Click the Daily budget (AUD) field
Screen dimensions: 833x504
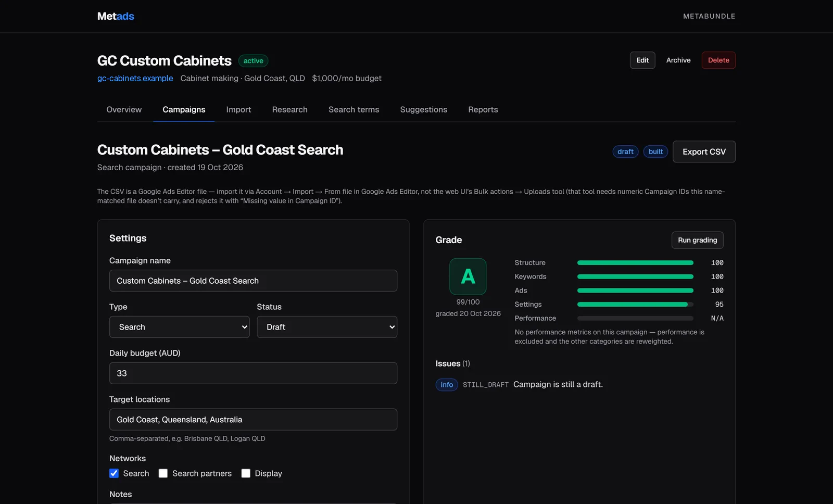click(253, 373)
